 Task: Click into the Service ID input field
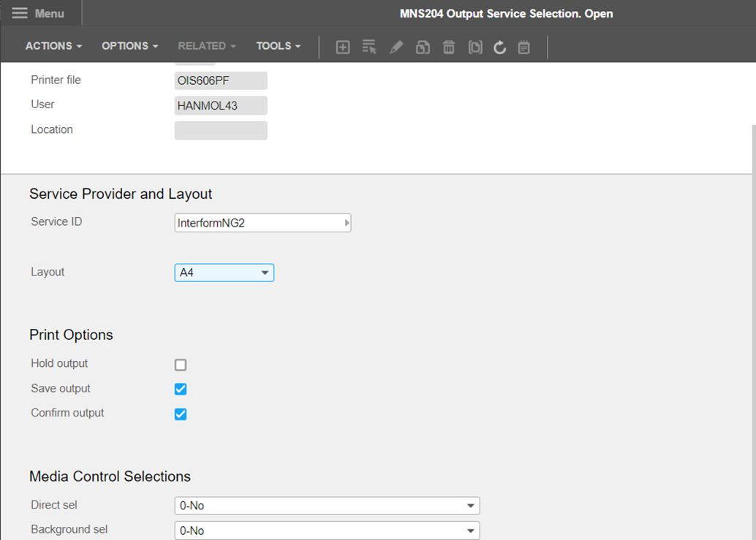coord(256,223)
